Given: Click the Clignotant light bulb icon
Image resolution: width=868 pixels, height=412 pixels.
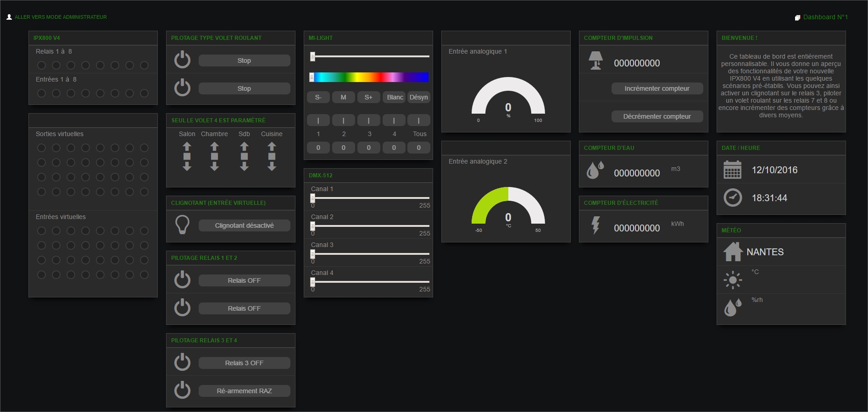Looking at the screenshot, I should (x=183, y=225).
